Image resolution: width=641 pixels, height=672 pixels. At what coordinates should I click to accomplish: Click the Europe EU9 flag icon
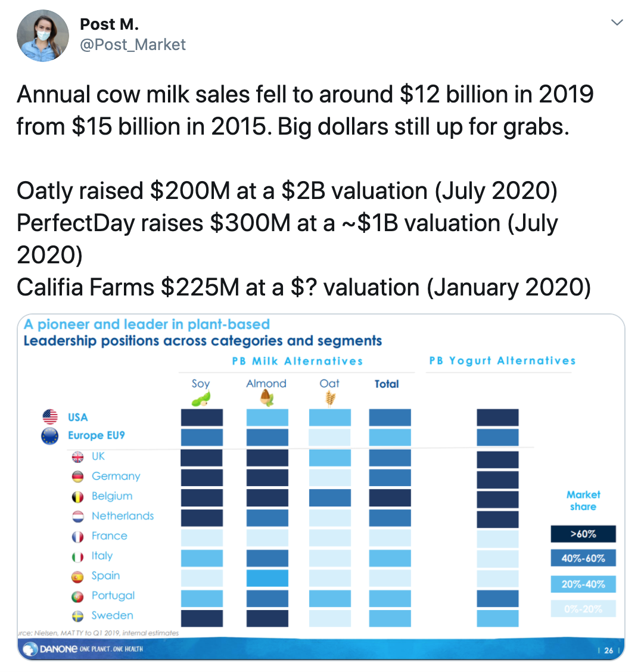49,436
